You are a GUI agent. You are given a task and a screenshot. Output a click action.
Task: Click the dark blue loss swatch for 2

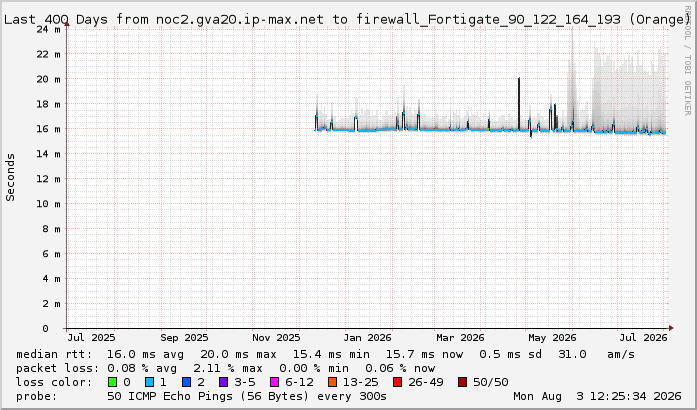pos(187,382)
